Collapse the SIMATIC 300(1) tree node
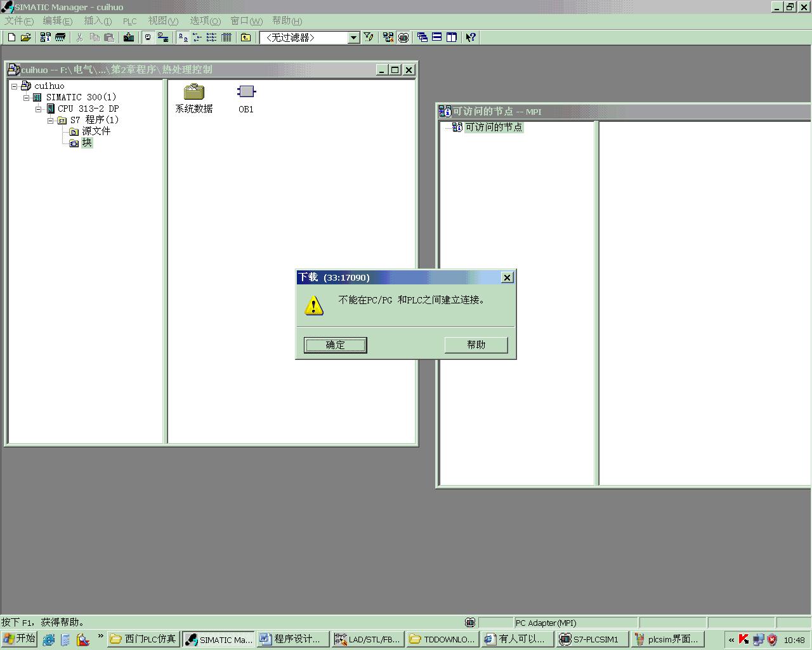 [x=27, y=98]
